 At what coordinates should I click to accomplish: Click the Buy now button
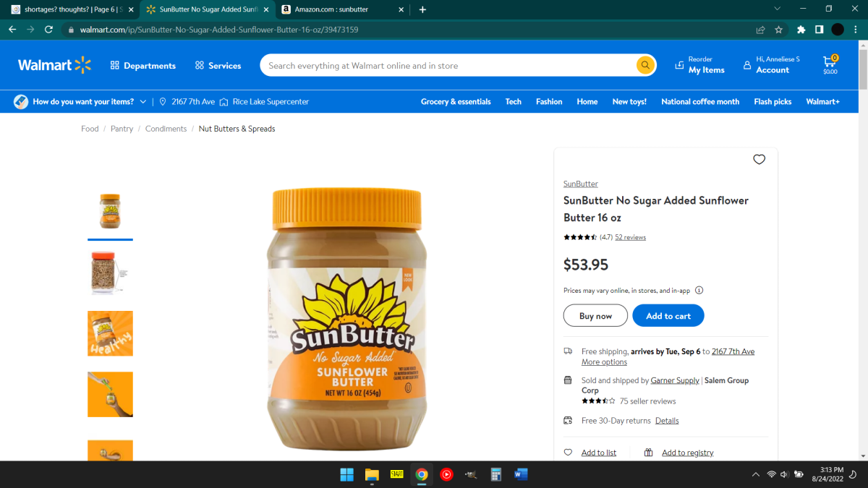click(x=595, y=316)
